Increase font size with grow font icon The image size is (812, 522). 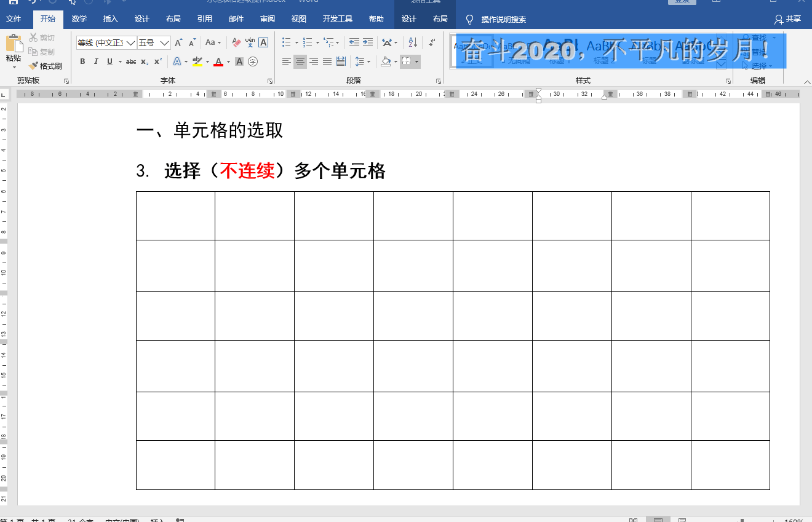(178, 43)
